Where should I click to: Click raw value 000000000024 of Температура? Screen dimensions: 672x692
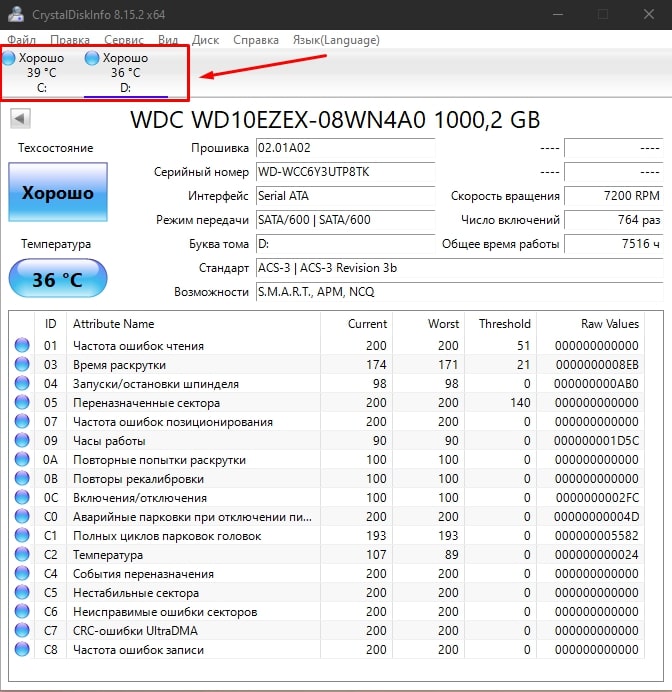(x=597, y=554)
